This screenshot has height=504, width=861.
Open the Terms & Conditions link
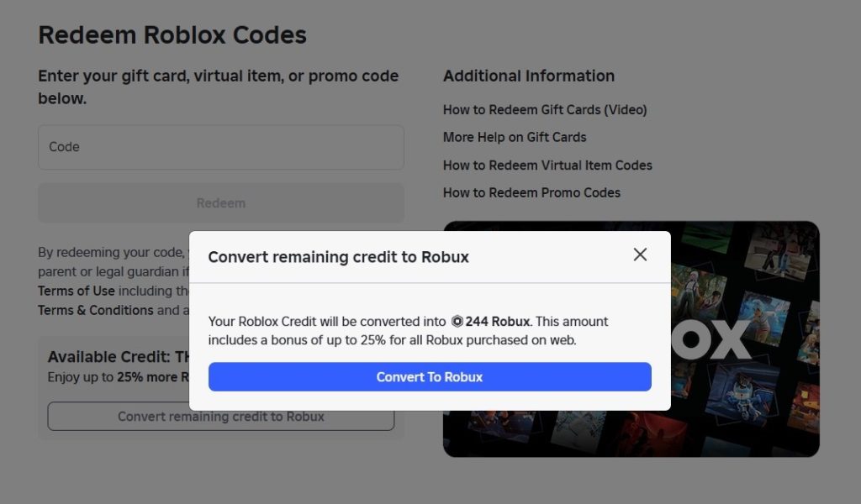tap(95, 310)
